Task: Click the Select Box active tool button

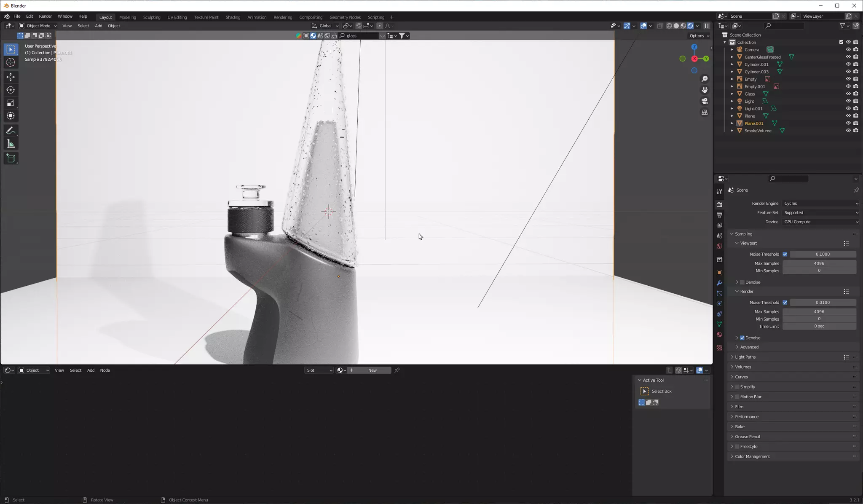Action: click(x=645, y=391)
